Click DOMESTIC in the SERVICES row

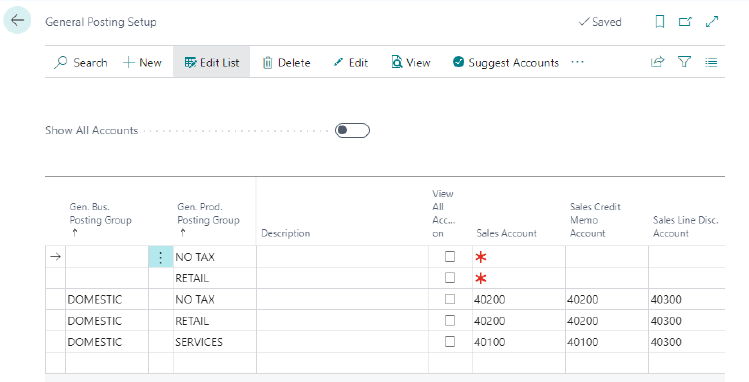tap(95, 342)
